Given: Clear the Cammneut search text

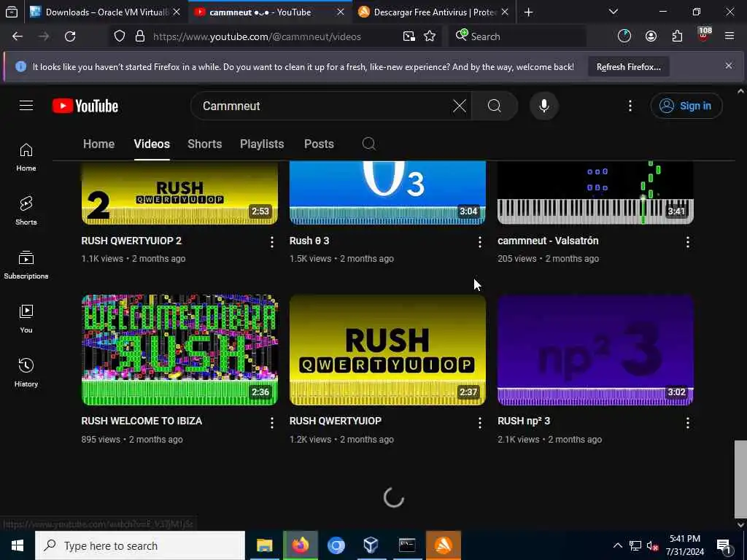Looking at the screenshot, I should tap(460, 106).
